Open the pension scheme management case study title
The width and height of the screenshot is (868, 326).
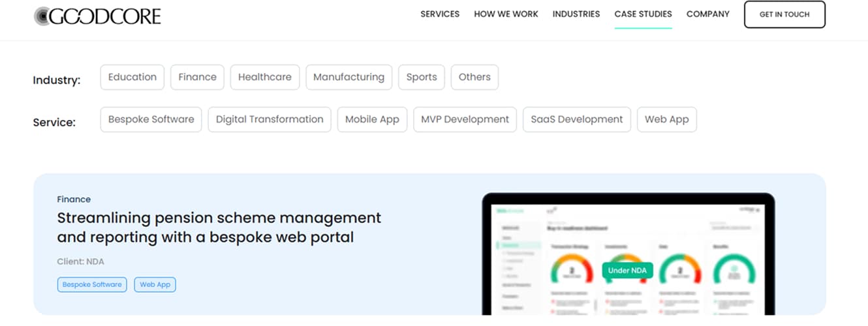point(219,227)
